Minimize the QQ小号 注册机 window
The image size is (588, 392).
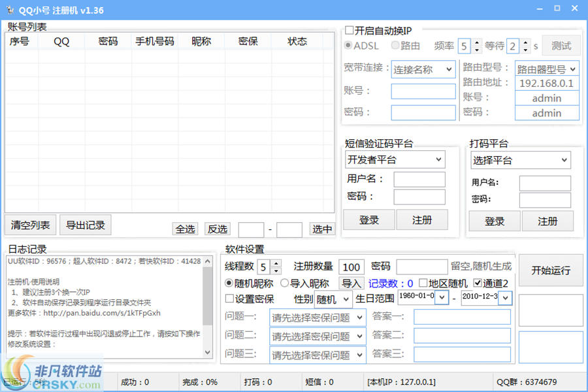[540, 8]
